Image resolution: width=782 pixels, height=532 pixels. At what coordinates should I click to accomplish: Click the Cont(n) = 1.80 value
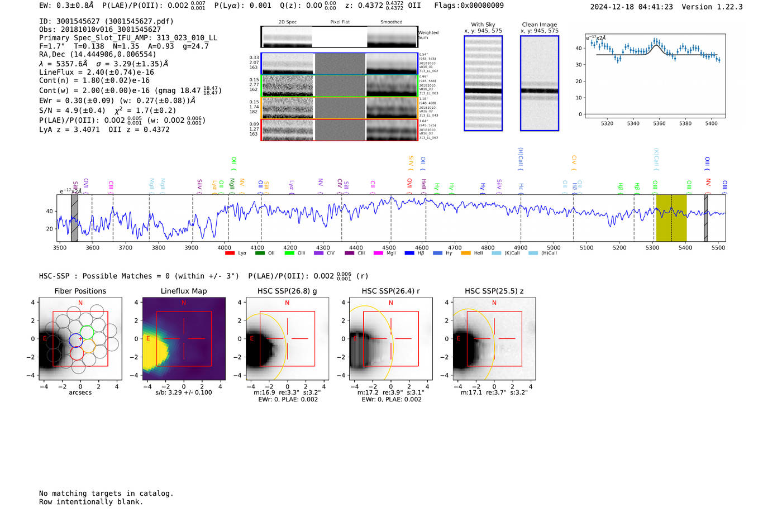[94, 80]
